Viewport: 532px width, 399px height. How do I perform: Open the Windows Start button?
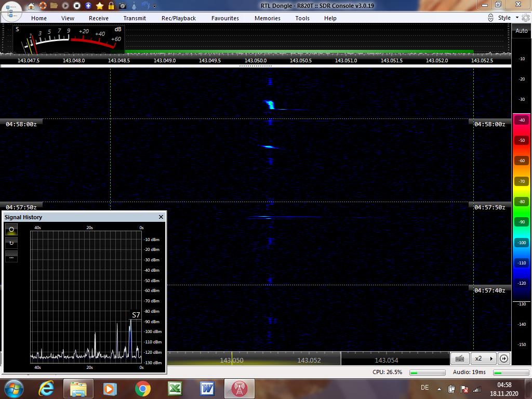13,389
